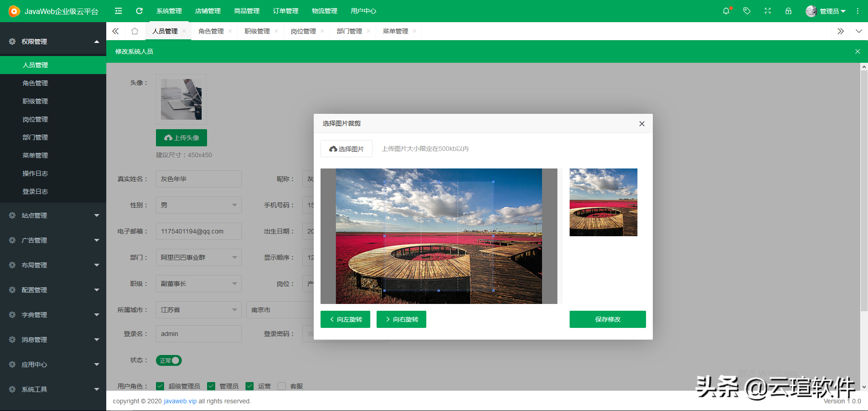Check the 客服 role checkbox
Image resolution: width=868 pixels, height=411 pixels.
282,386
